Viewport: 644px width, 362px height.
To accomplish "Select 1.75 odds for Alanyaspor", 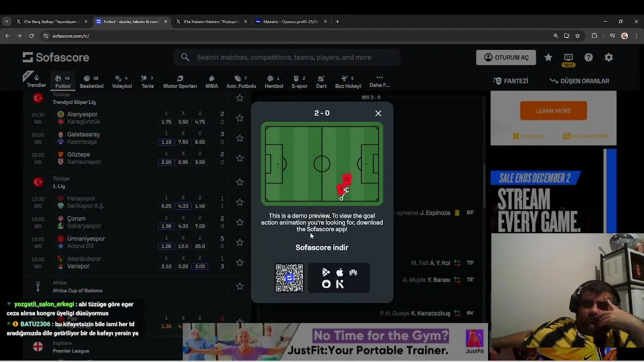I will 166,122.
